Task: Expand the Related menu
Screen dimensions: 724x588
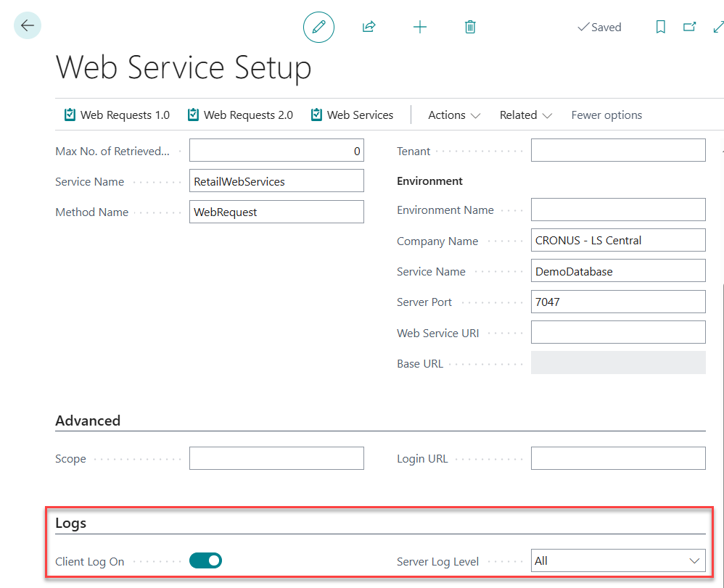Action: (x=526, y=115)
